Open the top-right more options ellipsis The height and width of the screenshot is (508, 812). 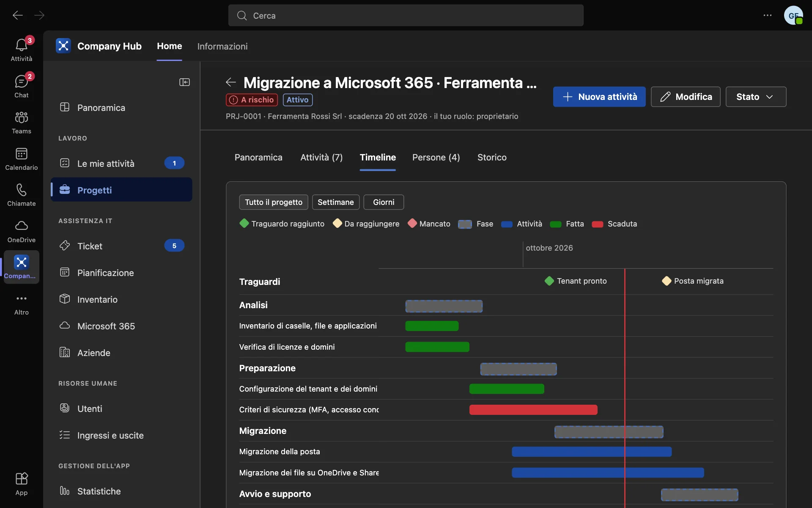tap(768, 16)
